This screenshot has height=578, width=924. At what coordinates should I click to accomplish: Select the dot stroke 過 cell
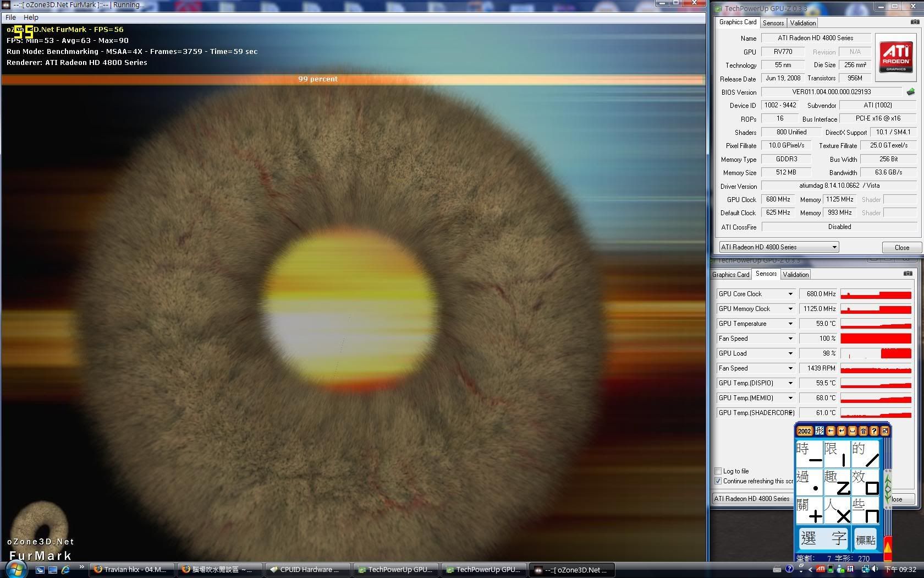(810, 482)
